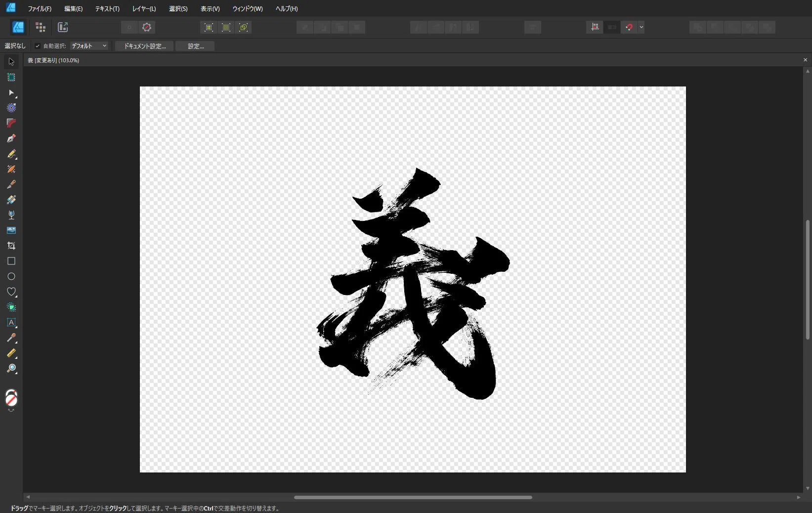Open the sync defaults gear icon
812x513 pixels.
(147, 27)
